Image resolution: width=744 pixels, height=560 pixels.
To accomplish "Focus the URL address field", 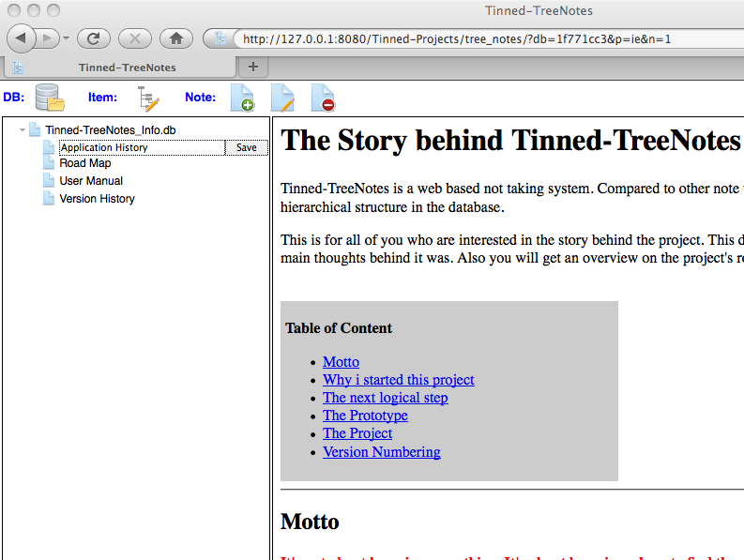I will (489, 38).
